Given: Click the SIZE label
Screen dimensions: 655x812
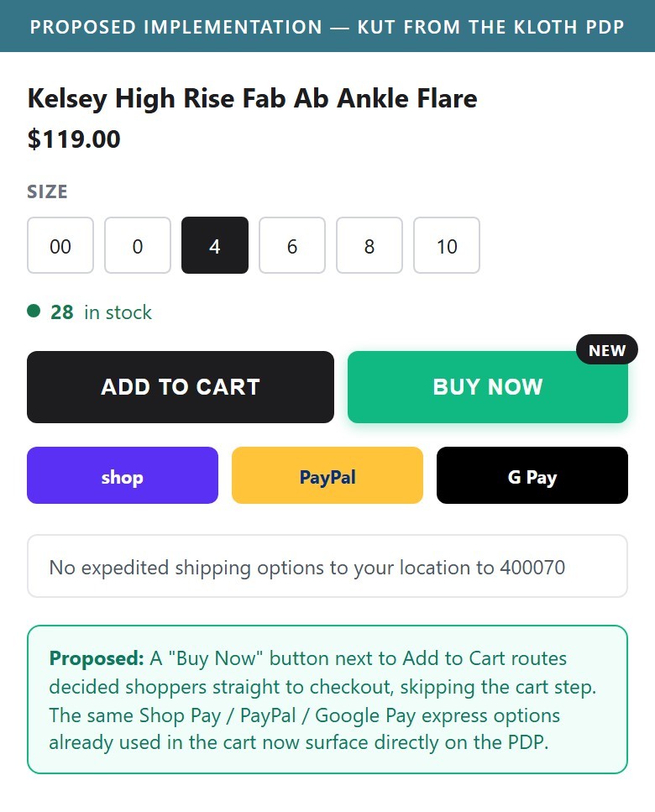Looking at the screenshot, I should tap(47, 191).
